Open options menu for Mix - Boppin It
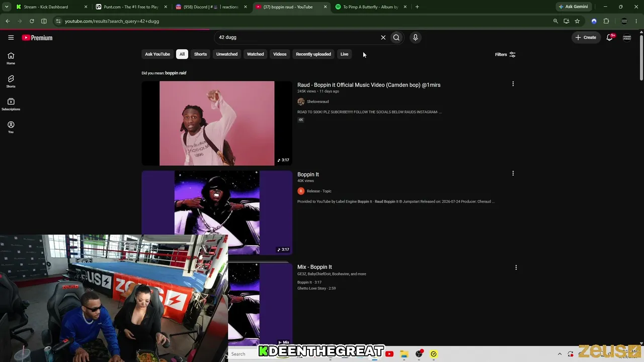The width and height of the screenshot is (644, 362). click(516, 267)
